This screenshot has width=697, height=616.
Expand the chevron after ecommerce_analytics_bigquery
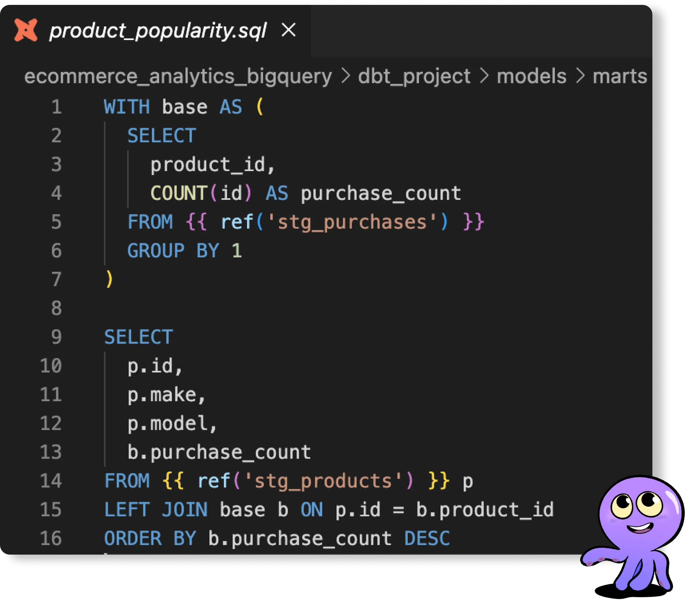(346, 77)
